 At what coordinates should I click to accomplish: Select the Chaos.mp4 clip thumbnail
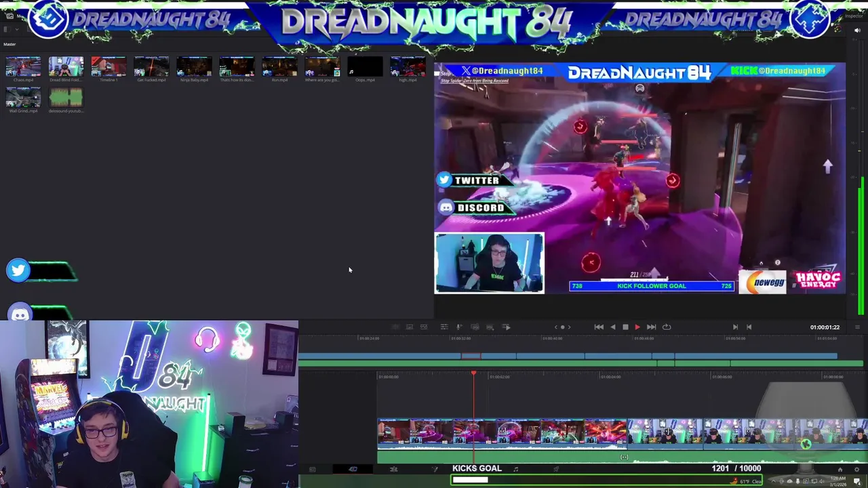point(23,66)
